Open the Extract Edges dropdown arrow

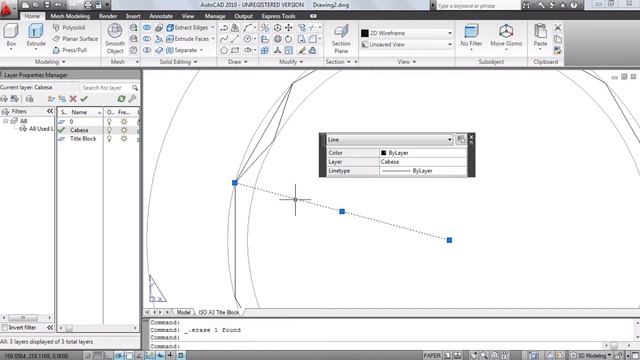click(x=213, y=27)
